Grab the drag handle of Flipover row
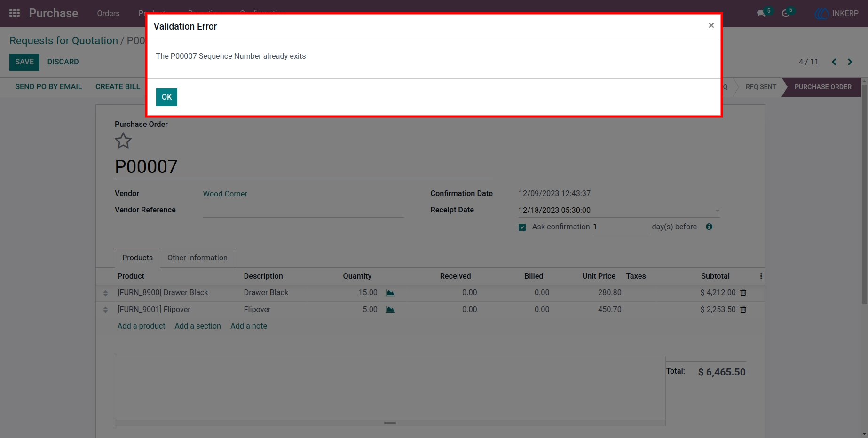868x438 pixels. pos(105,310)
